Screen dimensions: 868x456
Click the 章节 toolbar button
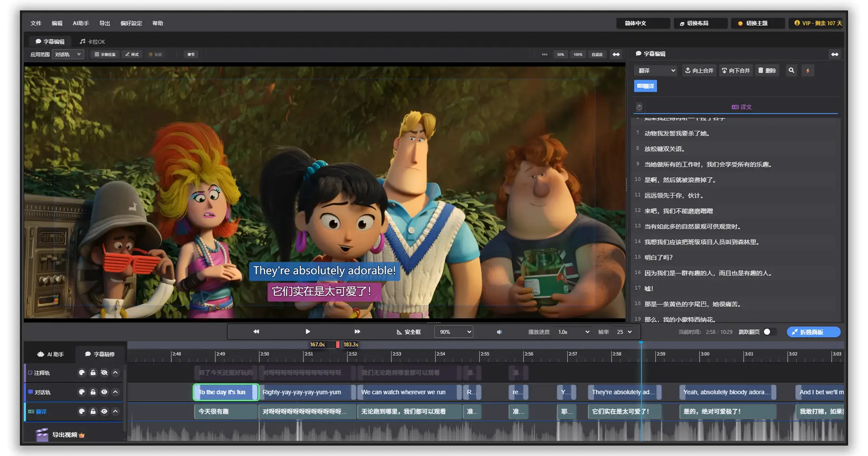coord(191,55)
